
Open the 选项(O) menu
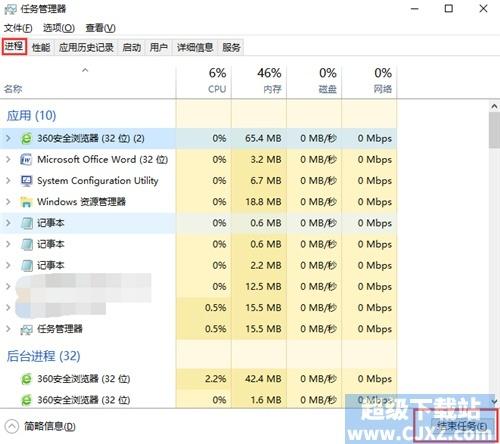click(59, 28)
